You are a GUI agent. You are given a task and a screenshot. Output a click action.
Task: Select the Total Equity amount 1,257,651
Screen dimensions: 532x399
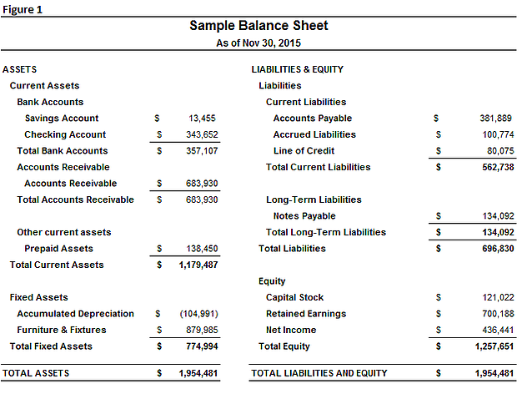[x=494, y=346]
